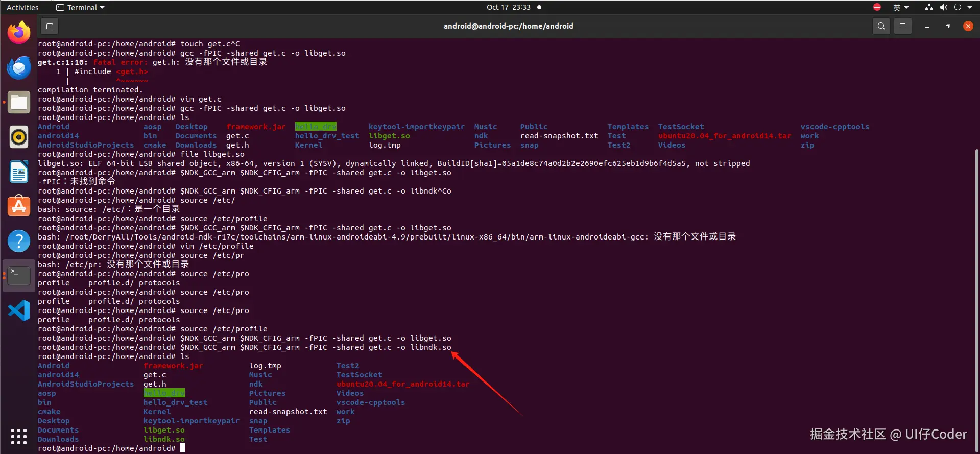Click Pictures in the bottom listing
The image size is (980, 454).
(267, 393)
